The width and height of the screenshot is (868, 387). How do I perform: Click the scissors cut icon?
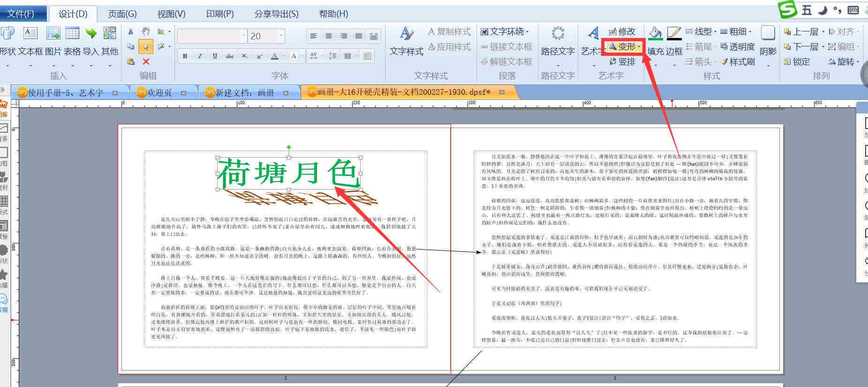(x=131, y=32)
